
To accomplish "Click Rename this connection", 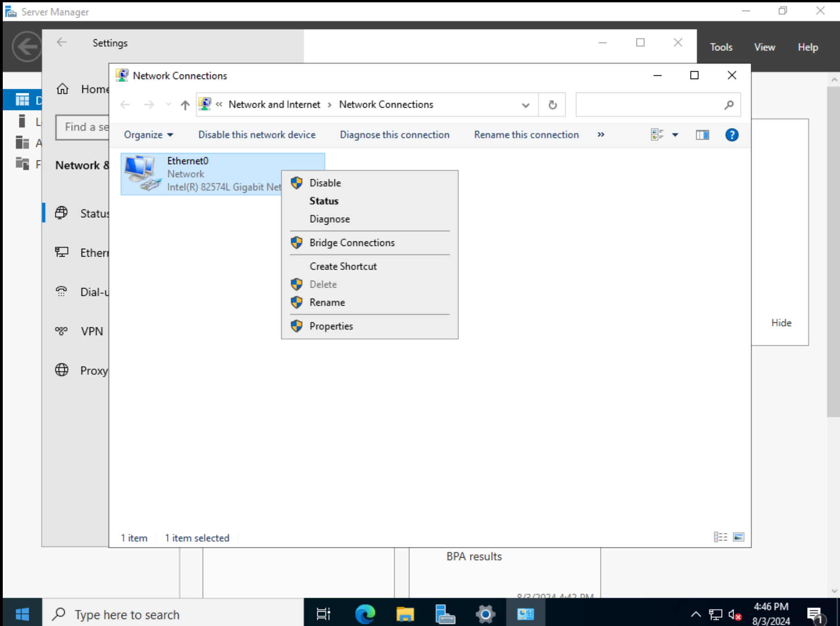I will tap(526, 135).
